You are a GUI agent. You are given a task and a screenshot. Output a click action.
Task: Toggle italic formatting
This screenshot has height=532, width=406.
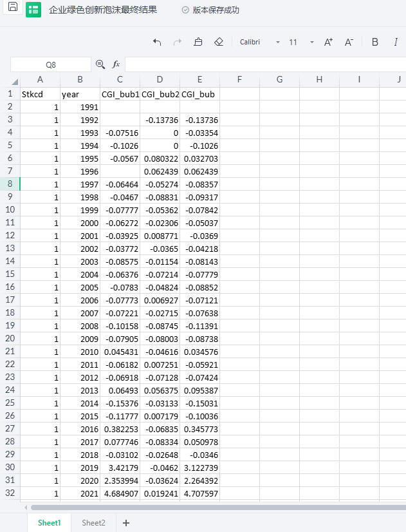396,42
